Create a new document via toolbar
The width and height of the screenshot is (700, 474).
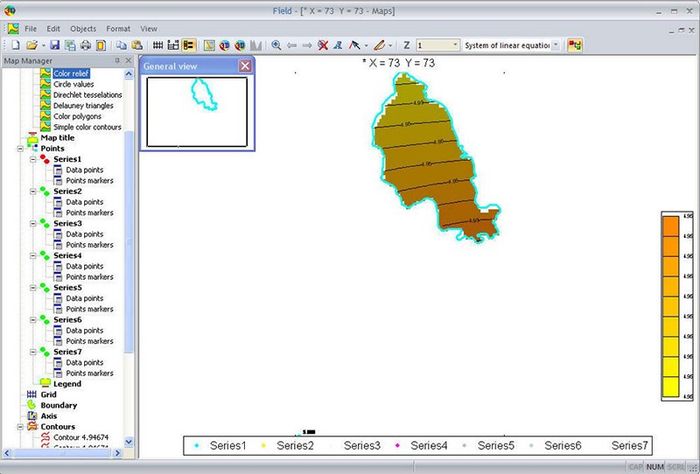pos(16,45)
